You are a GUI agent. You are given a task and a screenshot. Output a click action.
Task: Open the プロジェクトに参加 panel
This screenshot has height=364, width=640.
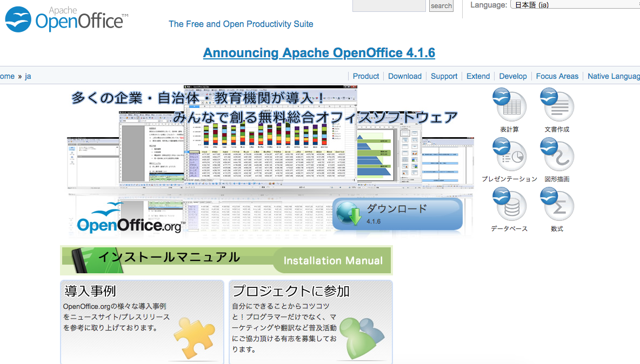pos(310,321)
